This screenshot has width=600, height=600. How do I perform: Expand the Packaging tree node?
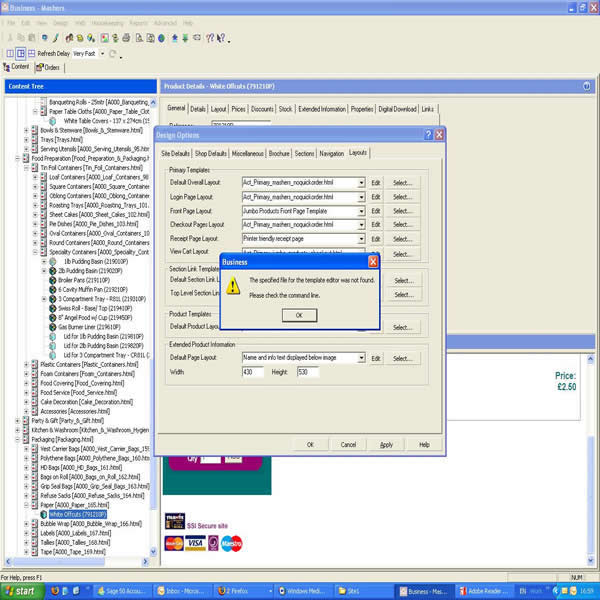tap(19, 439)
